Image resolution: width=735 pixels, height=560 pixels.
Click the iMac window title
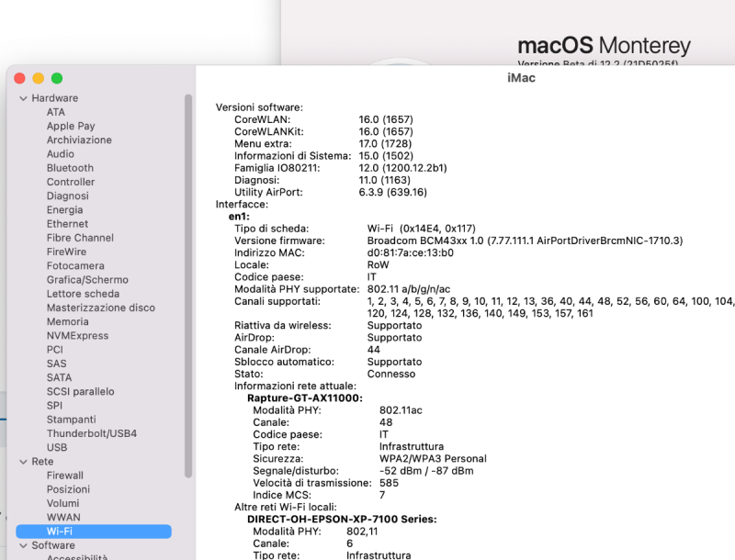point(521,78)
